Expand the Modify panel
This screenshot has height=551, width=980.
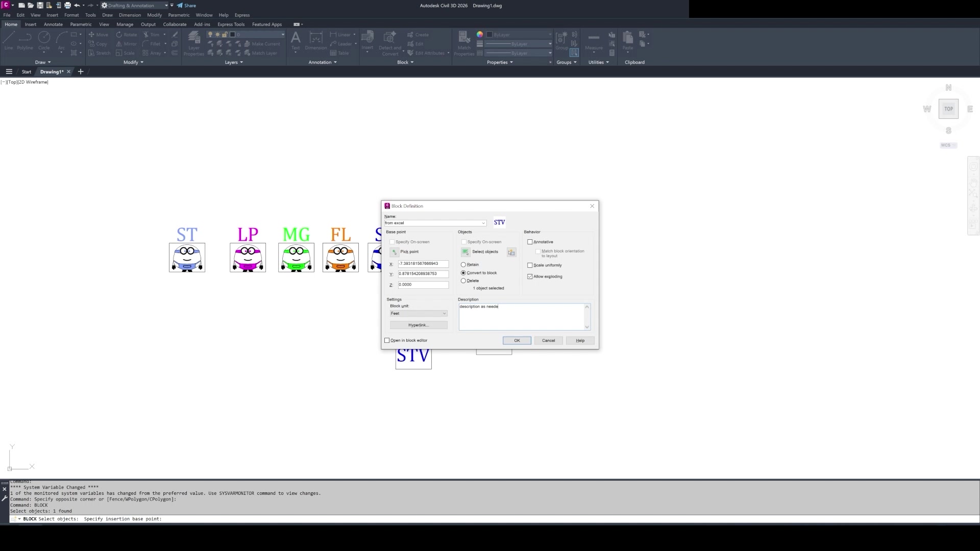click(x=133, y=62)
